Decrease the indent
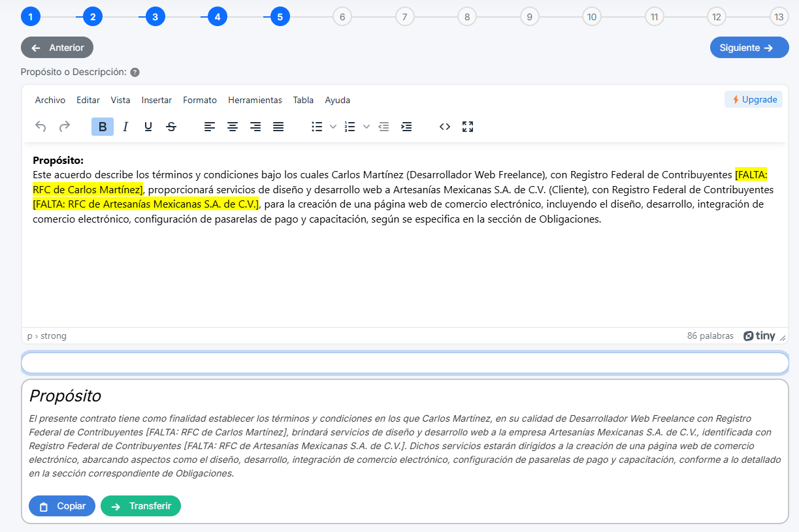Screen dimensions: 799x532 383,127
